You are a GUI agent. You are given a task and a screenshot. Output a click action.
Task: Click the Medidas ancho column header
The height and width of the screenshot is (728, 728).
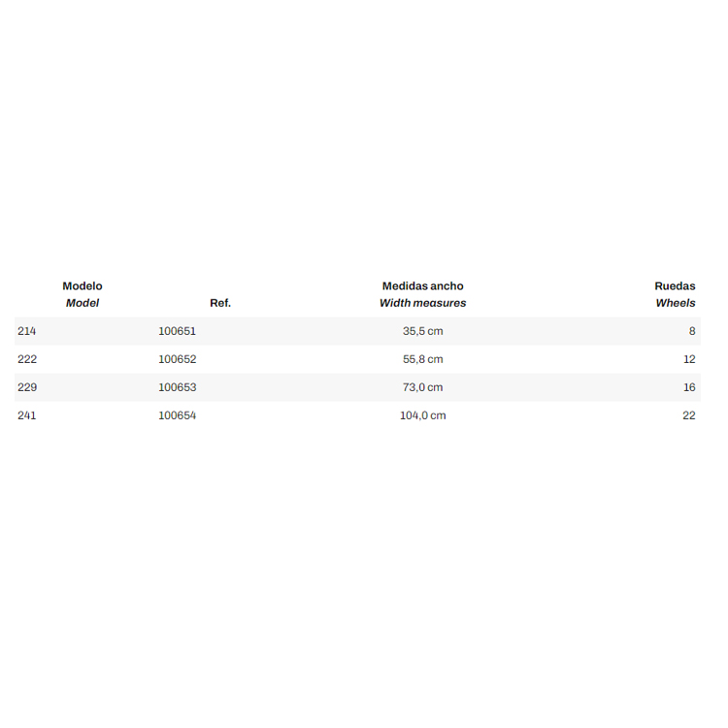[422, 294]
